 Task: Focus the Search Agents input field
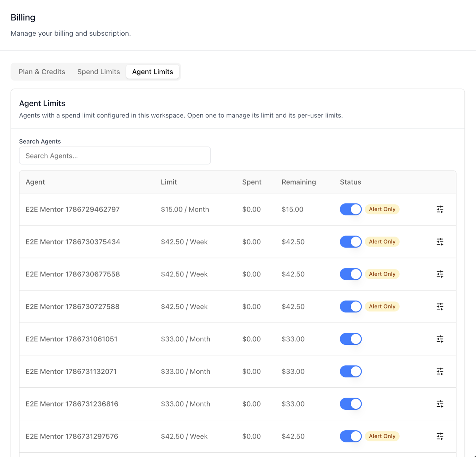[x=115, y=156]
